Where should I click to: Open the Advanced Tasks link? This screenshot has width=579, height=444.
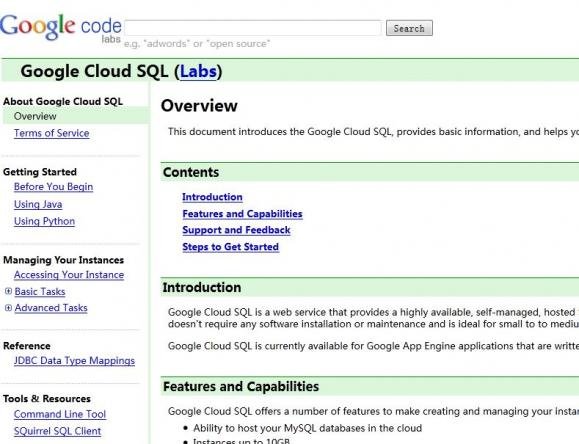click(x=51, y=308)
